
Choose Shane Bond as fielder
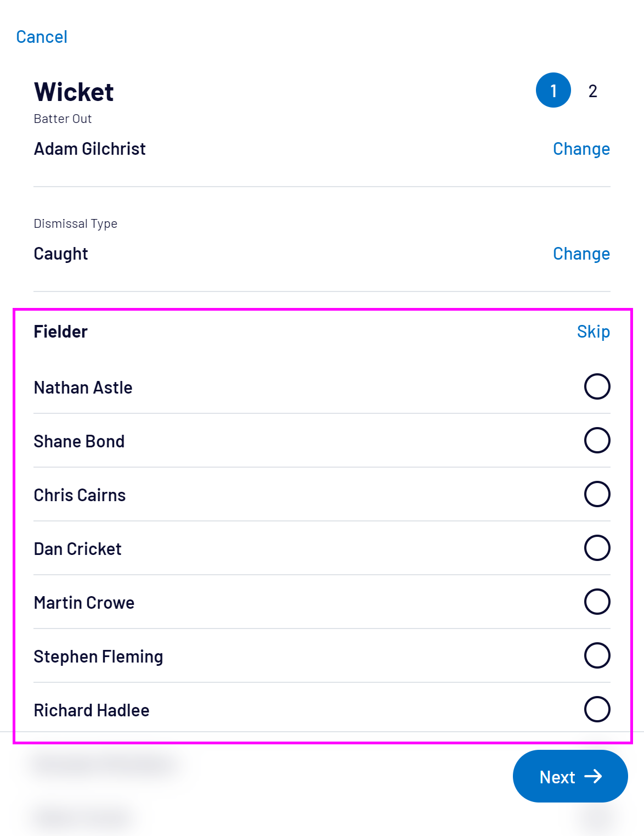coord(597,440)
